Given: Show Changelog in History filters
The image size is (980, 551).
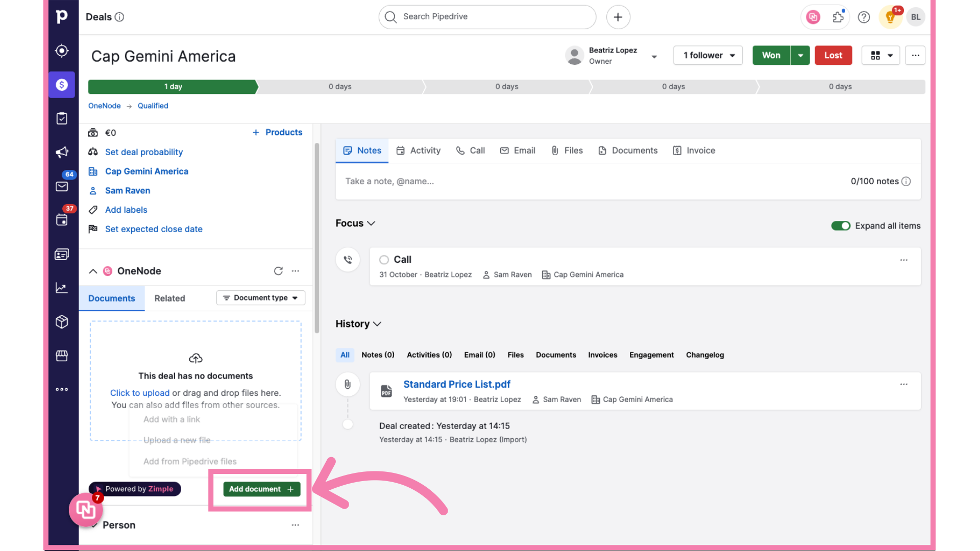Looking at the screenshot, I should click(x=705, y=355).
